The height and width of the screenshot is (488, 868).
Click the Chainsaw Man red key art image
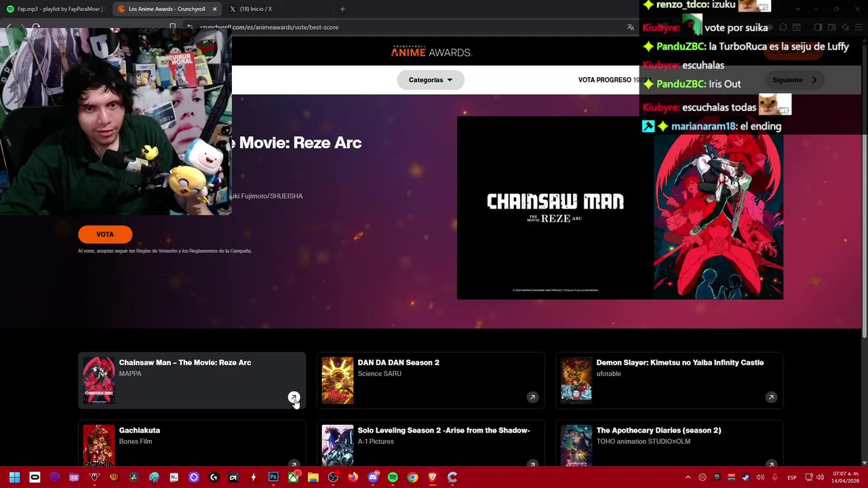(x=718, y=216)
